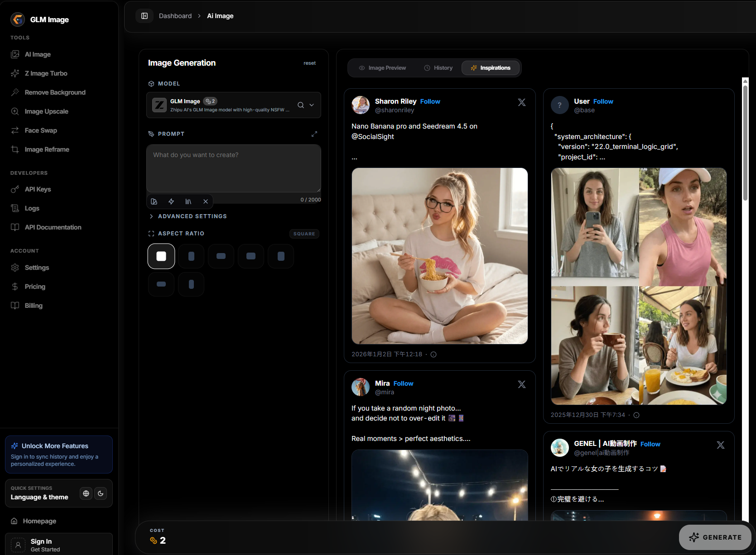756x555 pixels.
Task: Click the Generate button
Action: [x=715, y=537]
